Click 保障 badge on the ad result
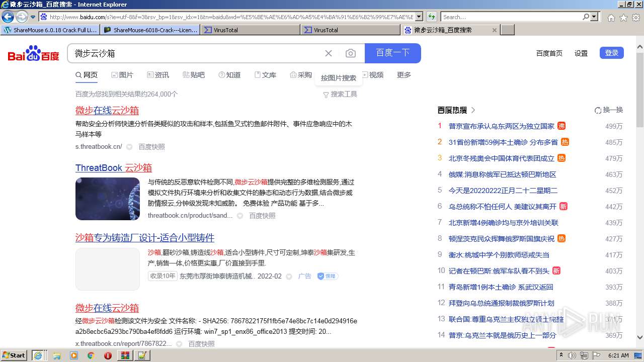Image resolution: width=644 pixels, height=362 pixels. tap(328, 276)
